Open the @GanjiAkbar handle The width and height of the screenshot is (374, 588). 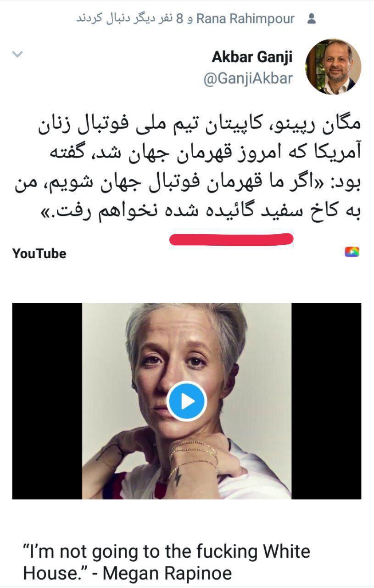(248, 78)
